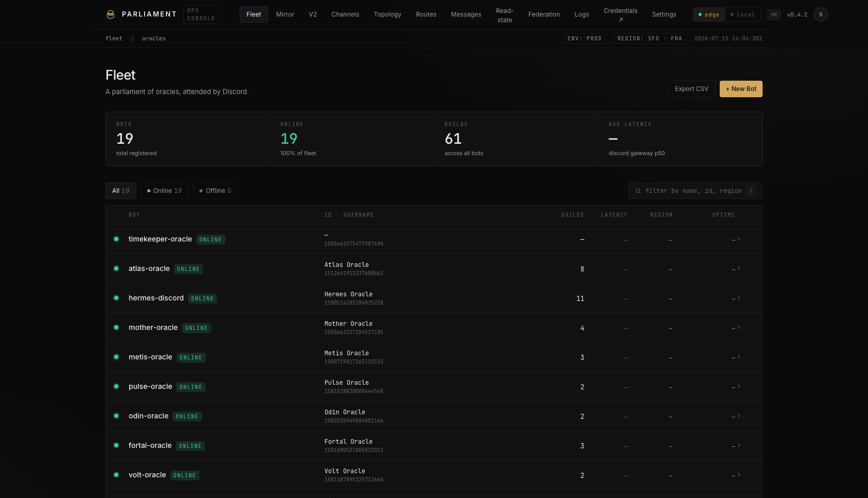The width and height of the screenshot is (868, 498).
Task: Open the Topology tab
Action: [388, 14]
